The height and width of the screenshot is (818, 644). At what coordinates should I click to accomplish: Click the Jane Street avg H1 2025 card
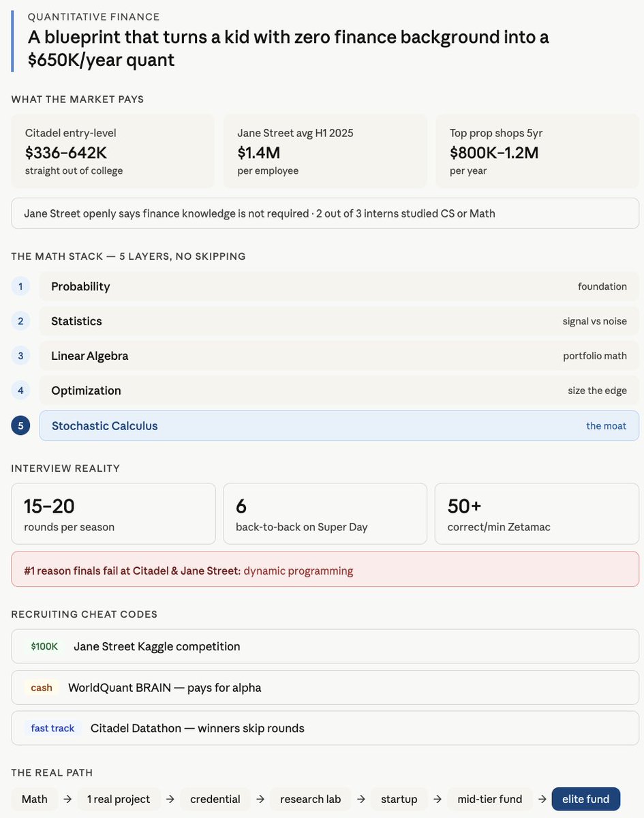pyautogui.click(x=325, y=151)
